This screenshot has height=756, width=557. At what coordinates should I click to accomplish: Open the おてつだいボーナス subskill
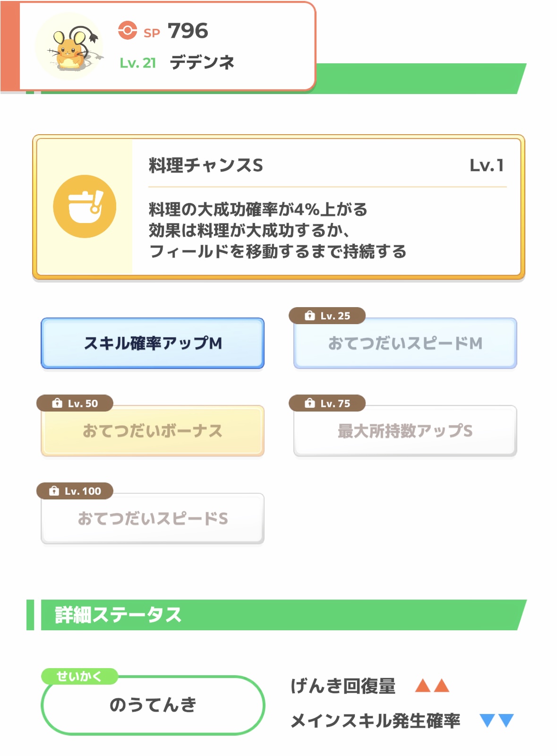[153, 431]
